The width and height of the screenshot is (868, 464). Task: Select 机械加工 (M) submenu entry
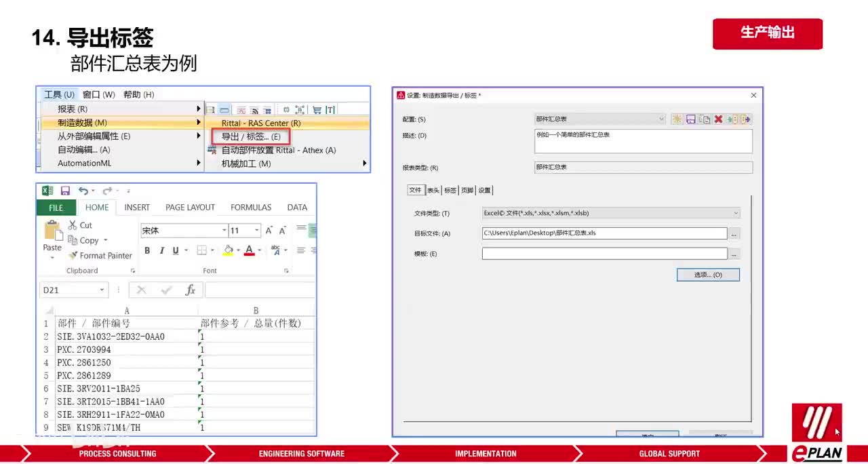click(x=288, y=163)
